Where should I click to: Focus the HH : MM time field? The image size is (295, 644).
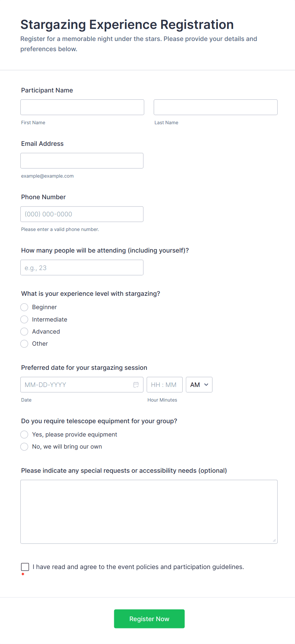click(x=164, y=385)
